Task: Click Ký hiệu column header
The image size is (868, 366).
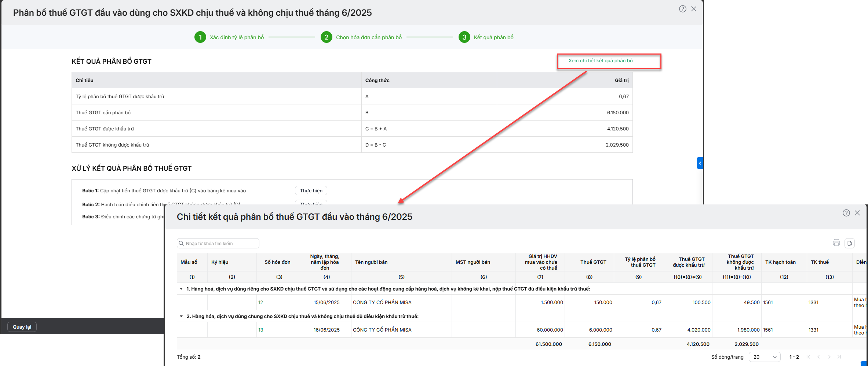Action: (x=232, y=262)
